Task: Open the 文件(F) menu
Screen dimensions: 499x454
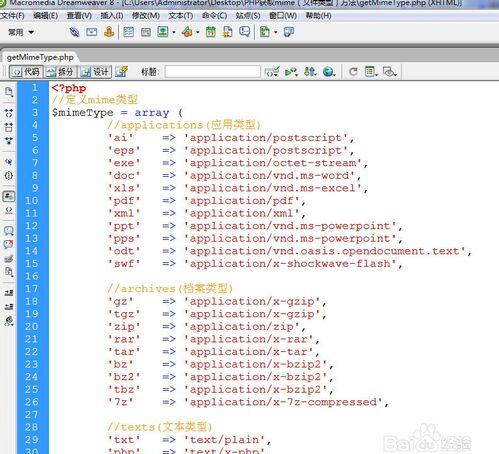Action: click(13, 16)
